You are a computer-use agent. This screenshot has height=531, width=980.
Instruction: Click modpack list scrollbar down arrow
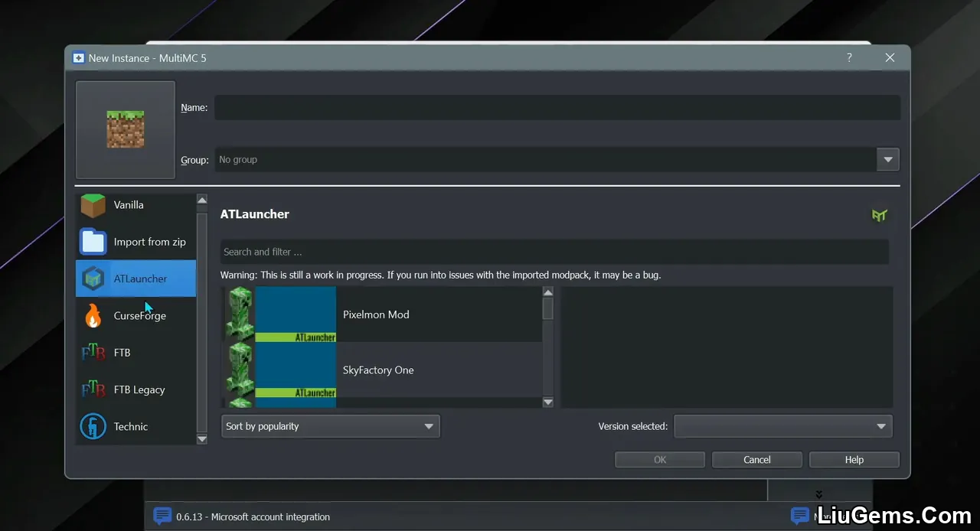point(547,402)
